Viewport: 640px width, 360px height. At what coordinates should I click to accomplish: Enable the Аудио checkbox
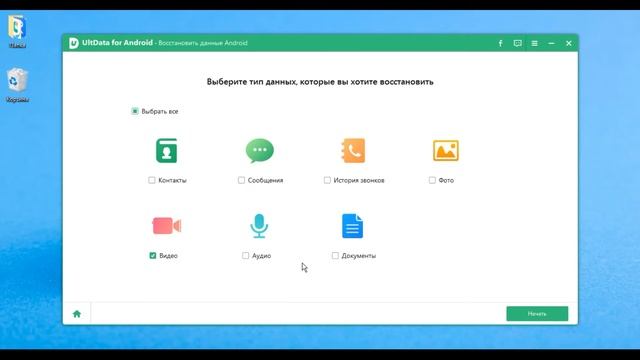click(x=245, y=256)
